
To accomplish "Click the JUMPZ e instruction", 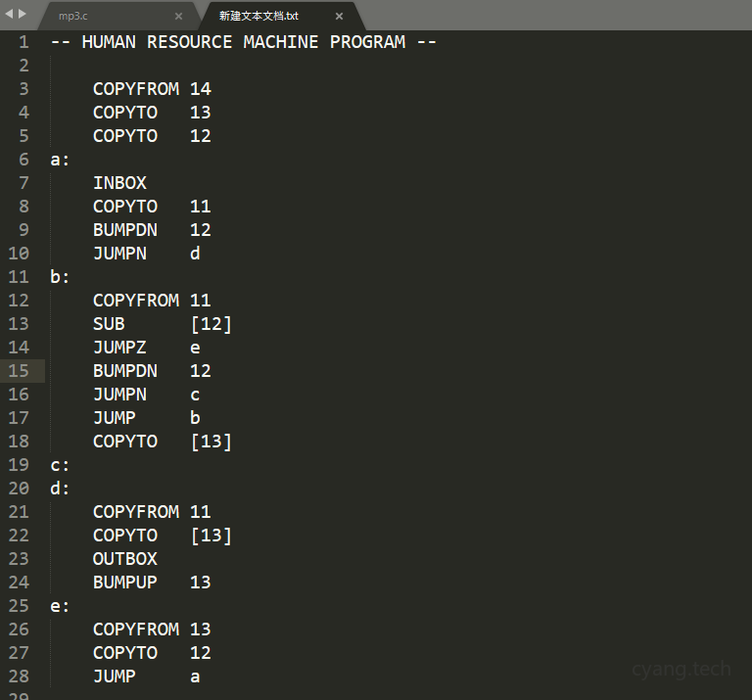I will pos(146,348).
